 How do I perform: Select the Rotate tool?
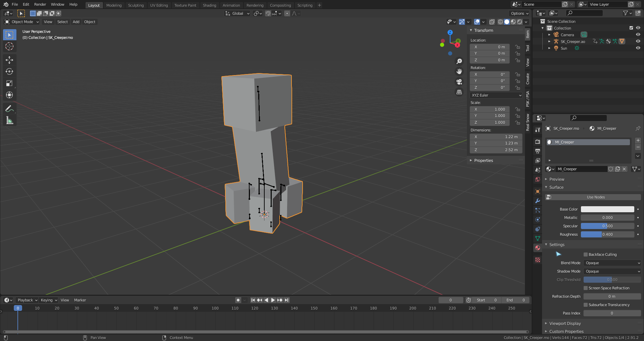[x=9, y=72]
